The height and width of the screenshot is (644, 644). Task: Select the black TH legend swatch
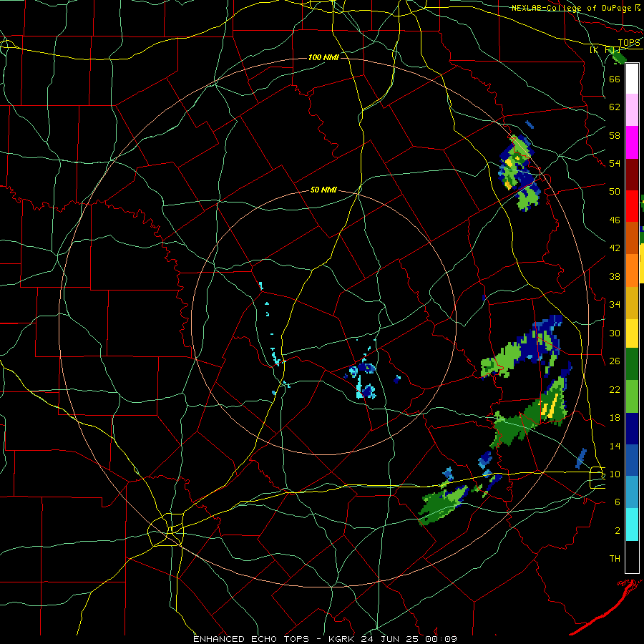[632, 557]
